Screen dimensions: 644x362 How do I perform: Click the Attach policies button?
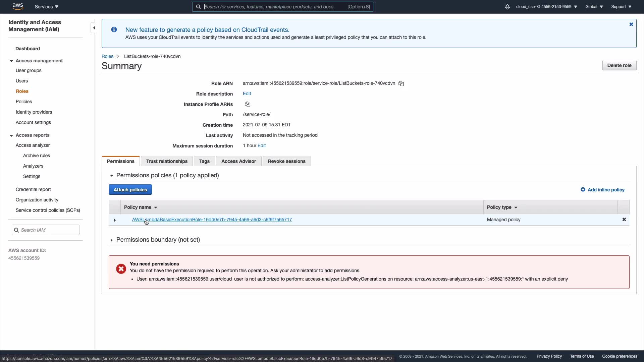coord(130,190)
